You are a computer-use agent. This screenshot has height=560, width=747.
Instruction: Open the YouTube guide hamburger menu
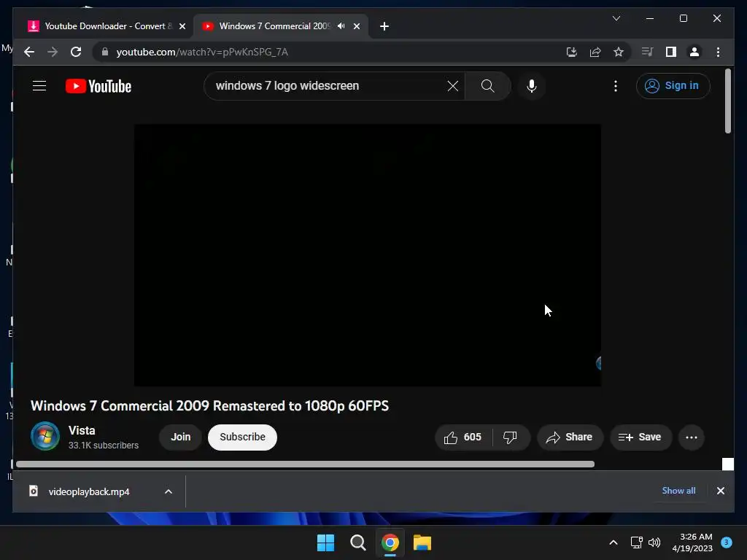[x=39, y=86]
